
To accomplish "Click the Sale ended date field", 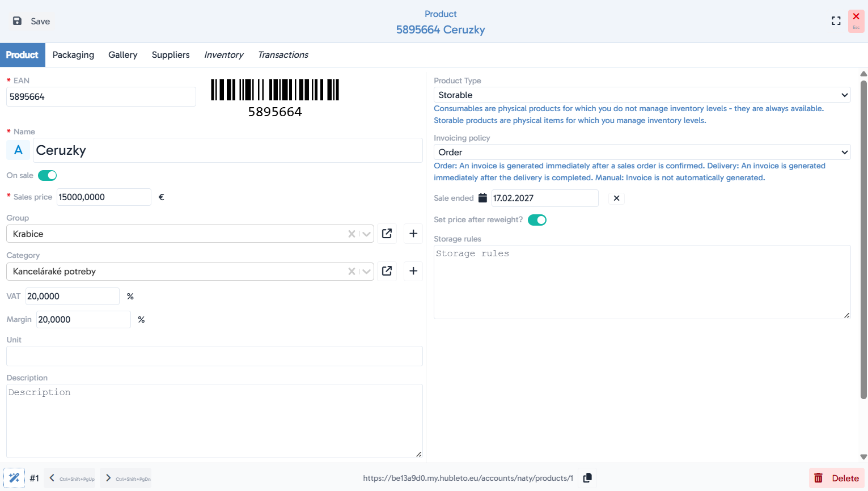I will (x=545, y=198).
